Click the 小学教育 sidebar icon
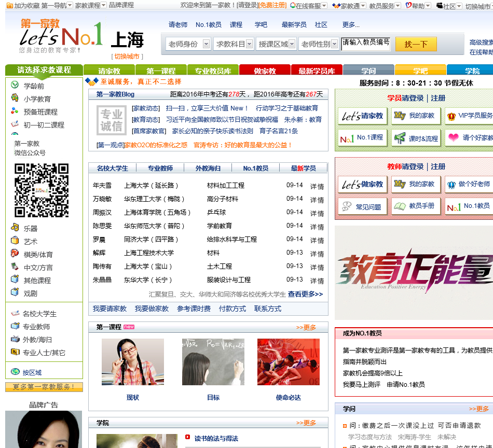Viewport: 493px width, 448px height. point(15,97)
